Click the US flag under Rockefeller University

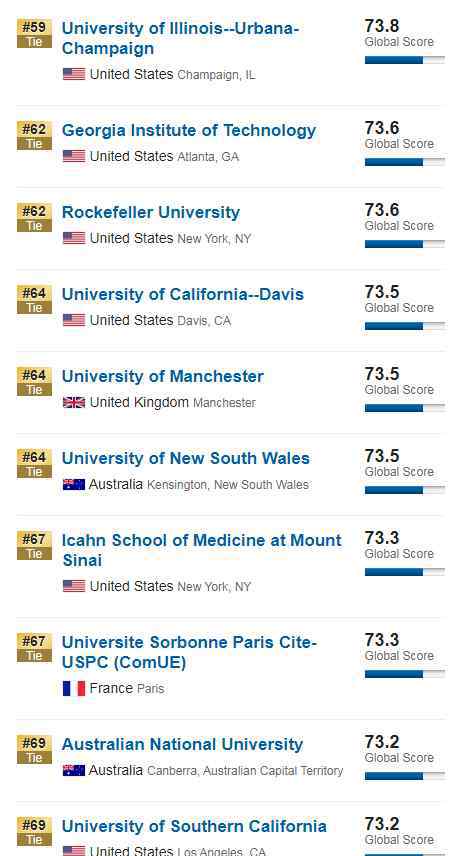pos(74,238)
